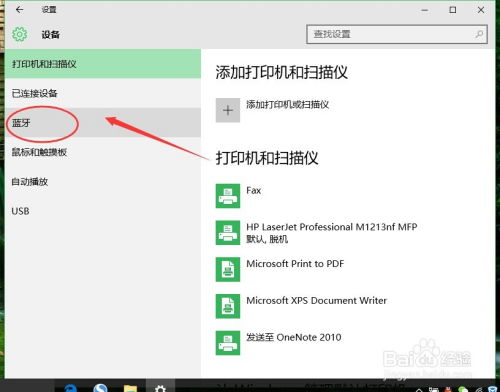Image resolution: width=500 pixels, height=392 pixels.
Task: Open the 鼠标和触摸板 settings section
Action: tap(103, 152)
